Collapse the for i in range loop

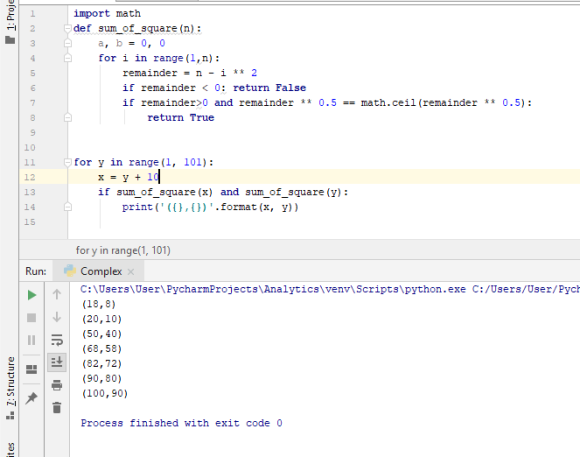(x=68, y=58)
